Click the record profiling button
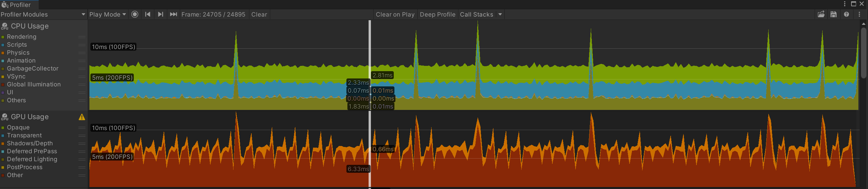Screen dimensions: 868x189 click(x=135, y=15)
